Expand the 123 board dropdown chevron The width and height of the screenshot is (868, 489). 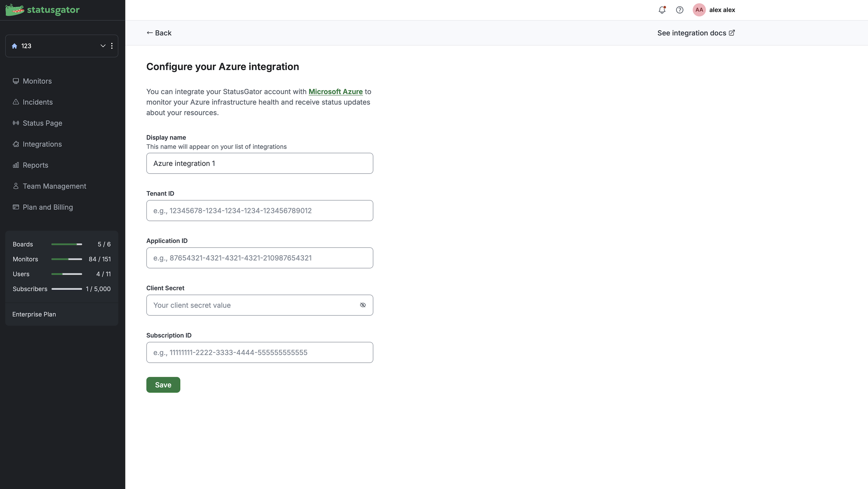[103, 46]
